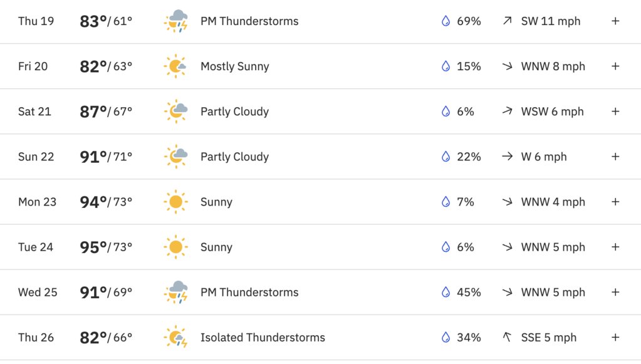Image resolution: width=641 pixels, height=364 pixels.
Task: Click the Mostly Sunny icon for Fri 20
Action: (x=176, y=66)
